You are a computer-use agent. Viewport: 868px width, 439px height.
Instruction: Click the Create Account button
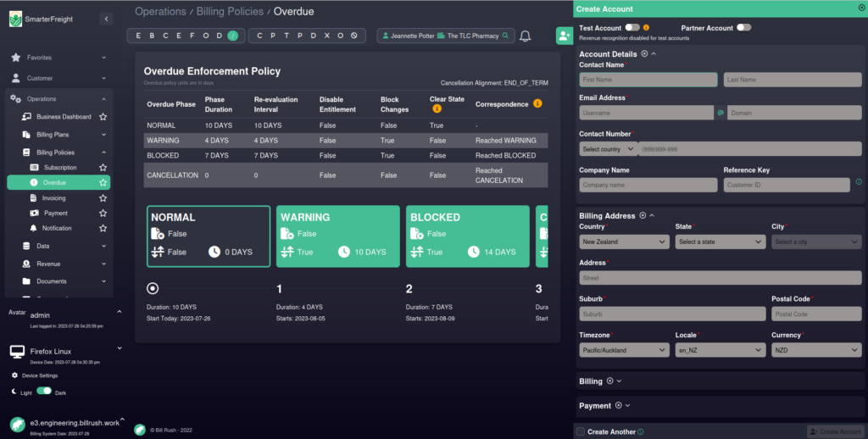(835, 432)
